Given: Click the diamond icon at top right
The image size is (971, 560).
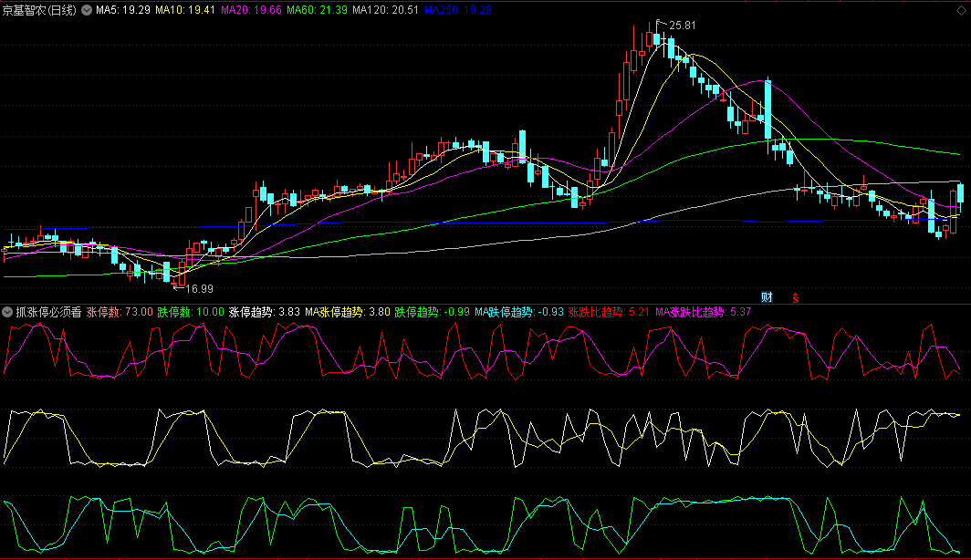Looking at the screenshot, I should [x=961, y=11].
